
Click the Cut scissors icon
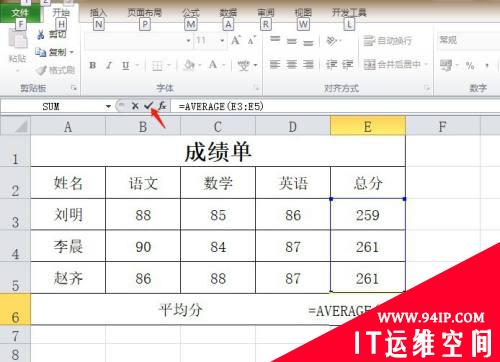41,34
